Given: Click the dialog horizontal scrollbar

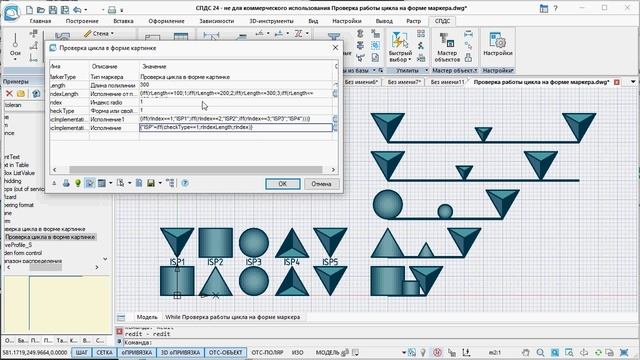Looking at the screenshot, I should [x=196, y=169].
